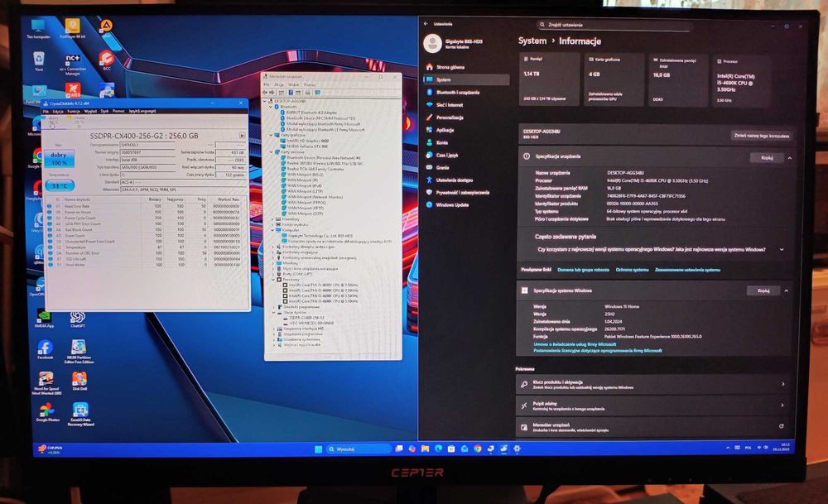Open Disk Drill desktop shortcut
This screenshot has width=828, height=504.
point(79,381)
